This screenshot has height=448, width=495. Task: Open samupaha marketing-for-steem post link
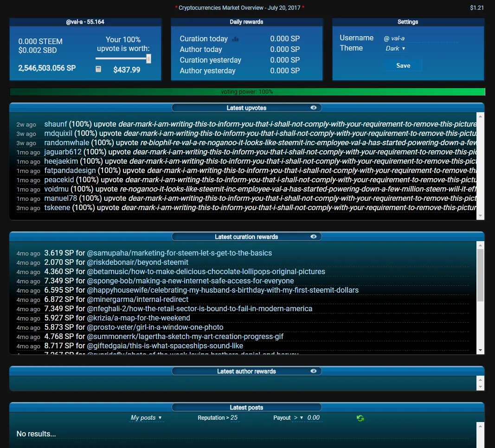[180, 253]
